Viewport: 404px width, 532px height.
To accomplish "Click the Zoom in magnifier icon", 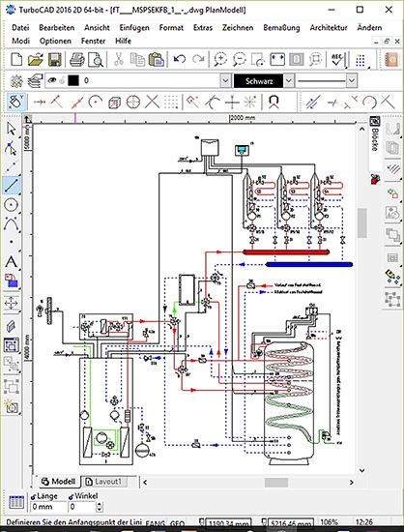I will (220, 59).
